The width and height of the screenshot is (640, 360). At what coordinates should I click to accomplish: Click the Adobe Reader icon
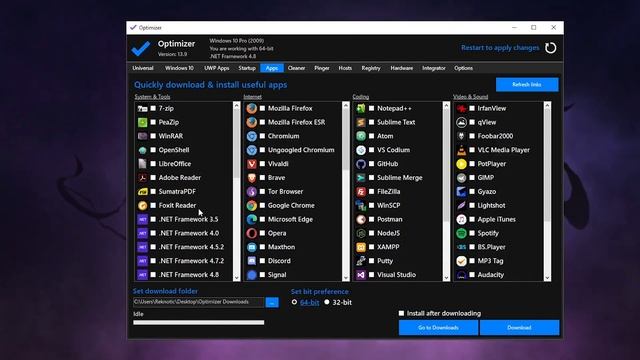[142, 178]
